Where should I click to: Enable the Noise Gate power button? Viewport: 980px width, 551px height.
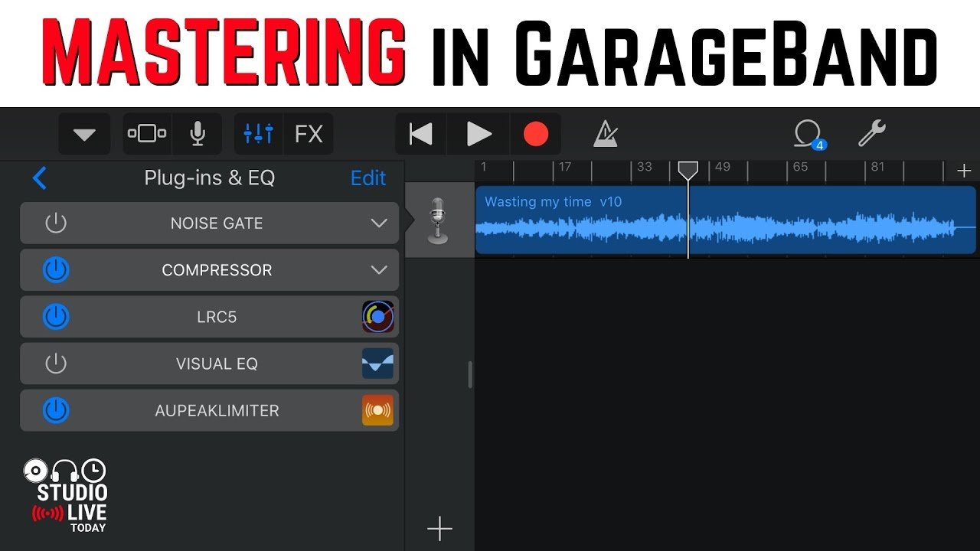tap(56, 223)
